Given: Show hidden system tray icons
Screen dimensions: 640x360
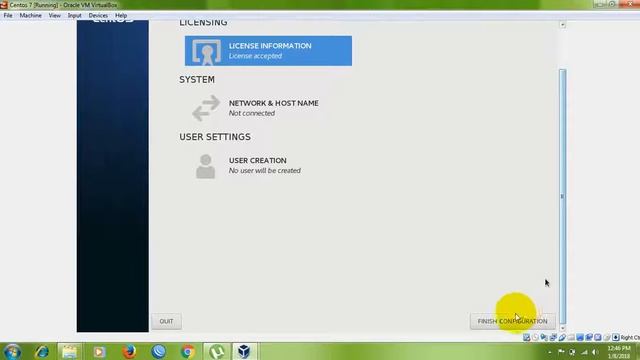Looking at the screenshot, I should 549,352.
